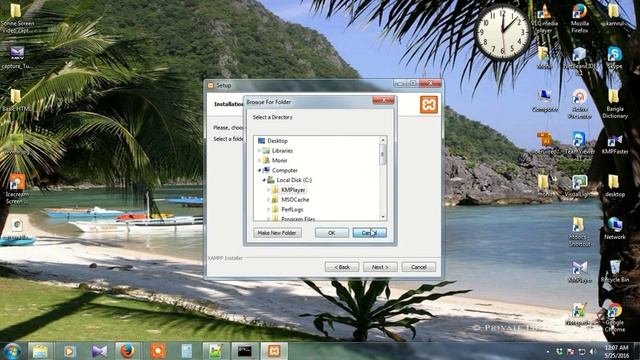Click OK in Browse For Folder dialog
Screen dimensions: 640x360
[x=331, y=233]
